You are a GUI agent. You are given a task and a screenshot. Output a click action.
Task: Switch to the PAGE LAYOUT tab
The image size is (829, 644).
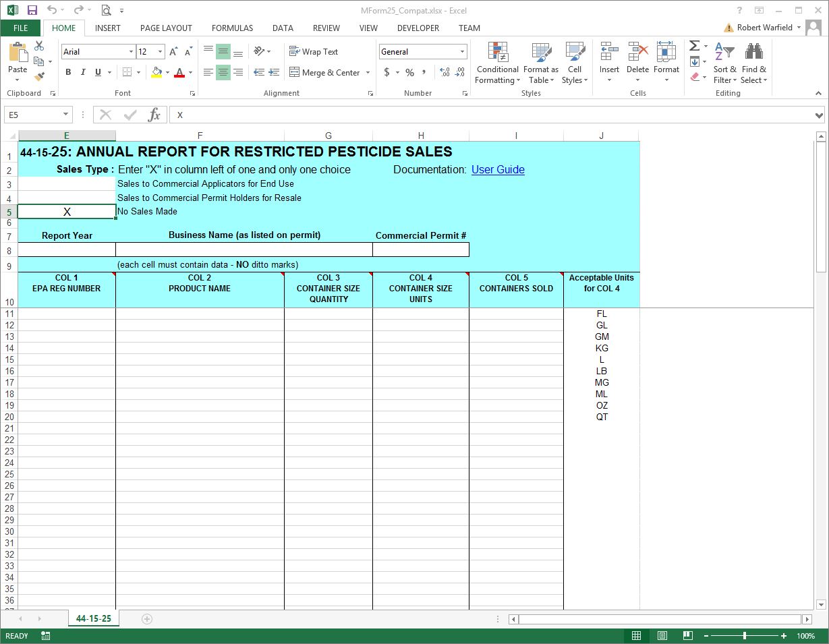pos(166,28)
